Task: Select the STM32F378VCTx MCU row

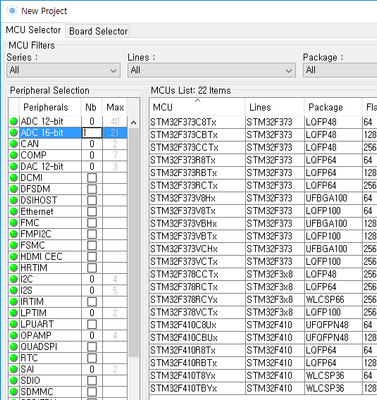Action: tap(263, 312)
